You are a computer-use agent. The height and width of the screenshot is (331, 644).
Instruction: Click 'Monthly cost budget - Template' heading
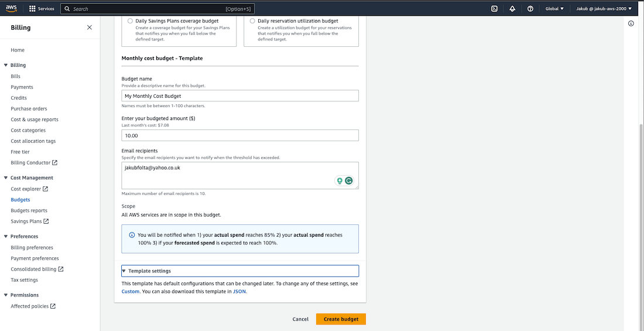[x=162, y=59]
